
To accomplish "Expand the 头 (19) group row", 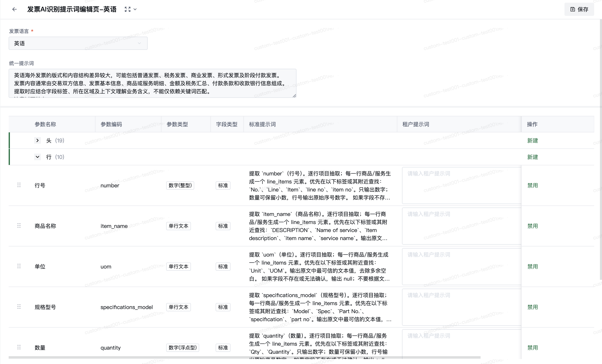I will (37, 140).
